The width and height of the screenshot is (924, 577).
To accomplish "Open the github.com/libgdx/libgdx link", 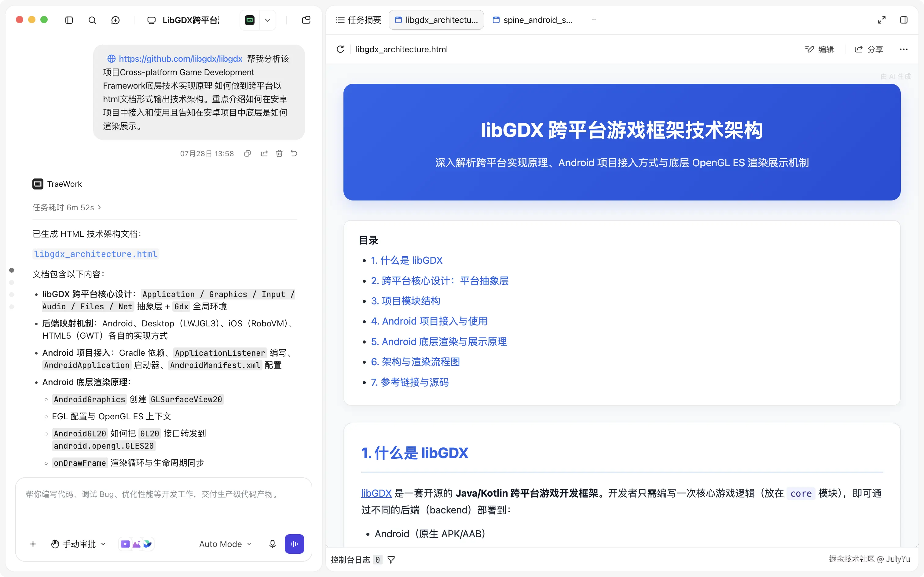I will 181,59.
